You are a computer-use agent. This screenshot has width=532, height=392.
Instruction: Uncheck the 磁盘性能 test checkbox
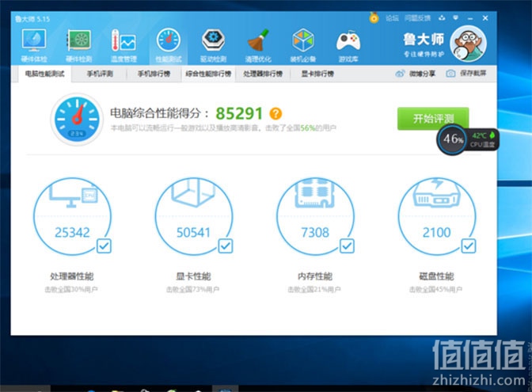(469, 246)
